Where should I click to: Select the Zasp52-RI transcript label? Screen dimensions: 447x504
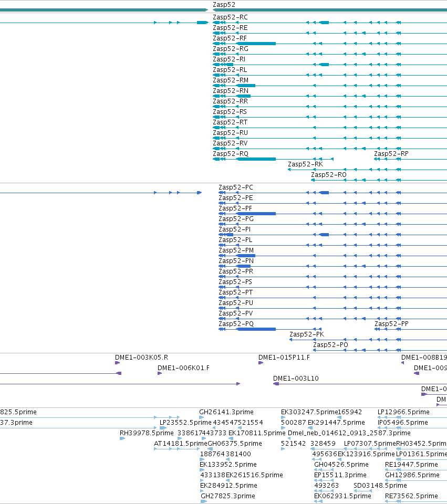pyautogui.click(x=229, y=59)
